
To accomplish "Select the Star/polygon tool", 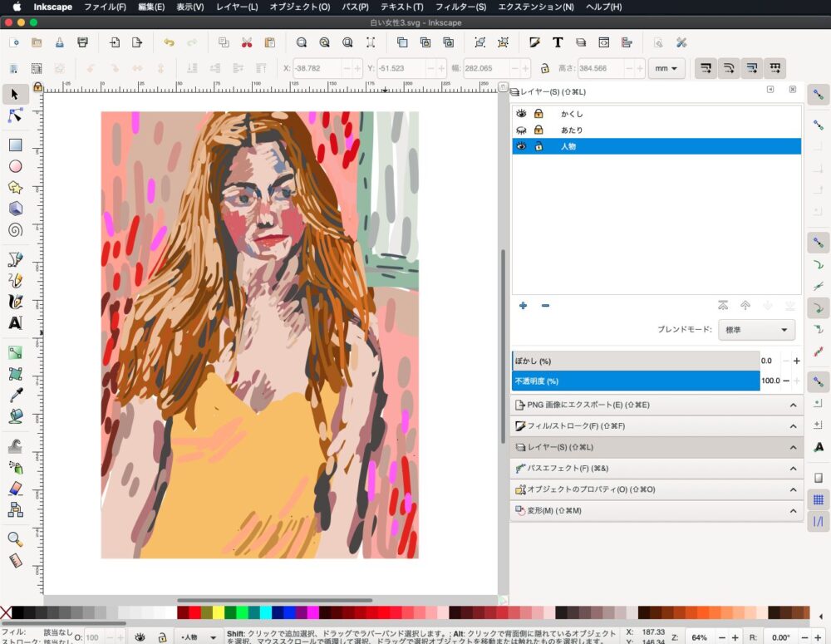I will 15,187.
